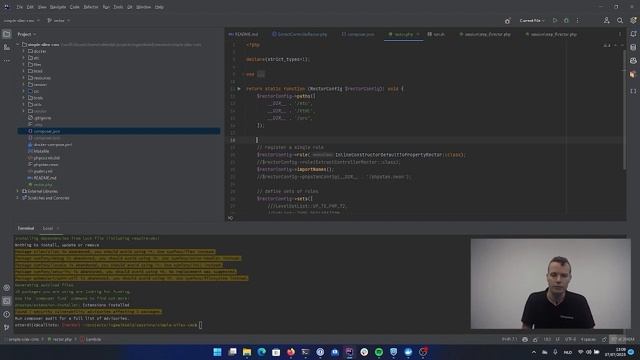Open the AI Assistant icon in right sidebar
Viewport: 640px width, 360px height.
(x=633, y=61)
